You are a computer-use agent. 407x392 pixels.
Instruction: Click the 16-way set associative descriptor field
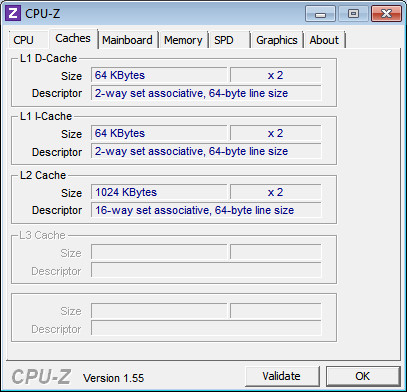pos(206,210)
